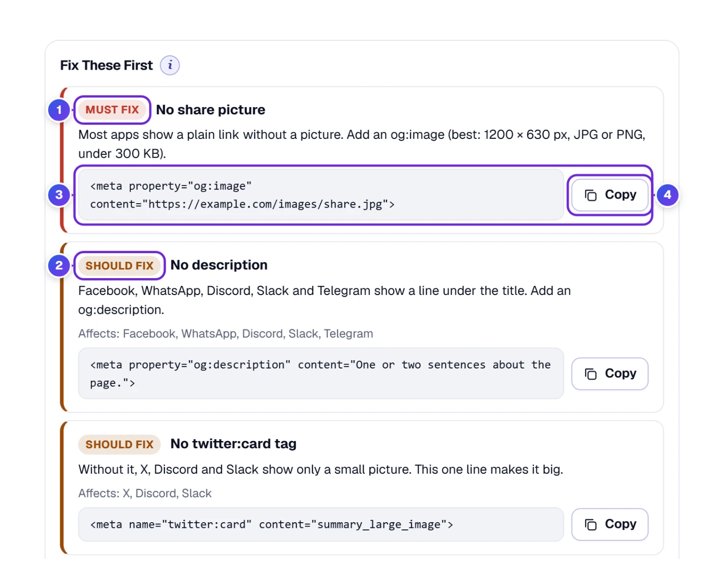The width and height of the screenshot is (724, 588).
Task: Select the og:description code snippet
Action: (321, 374)
